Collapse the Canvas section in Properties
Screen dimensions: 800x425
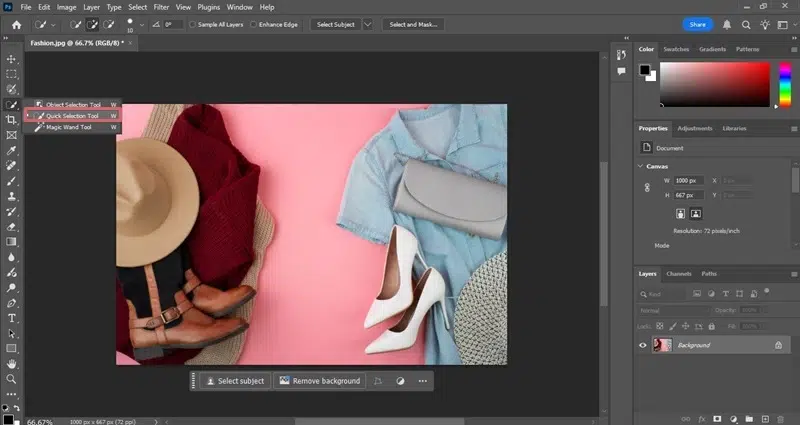click(x=641, y=166)
